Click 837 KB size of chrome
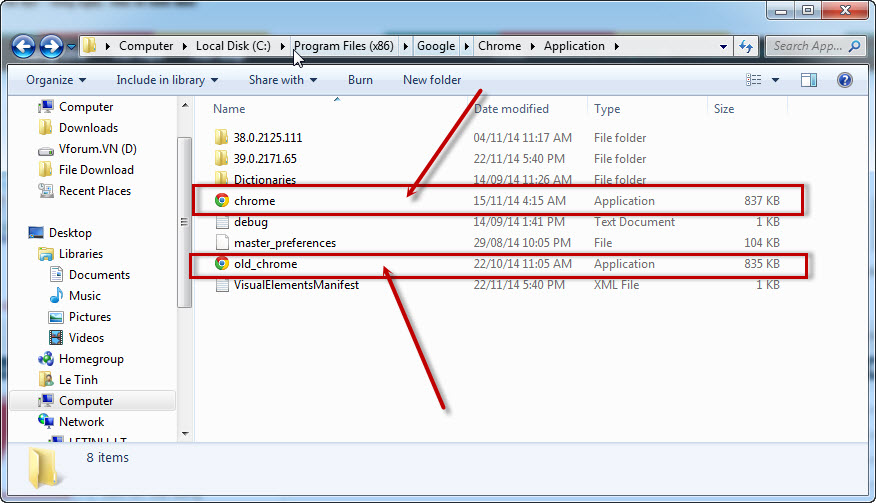Image resolution: width=876 pixels, height=503 pixels. pyautogui.click(x=761, y=201)
